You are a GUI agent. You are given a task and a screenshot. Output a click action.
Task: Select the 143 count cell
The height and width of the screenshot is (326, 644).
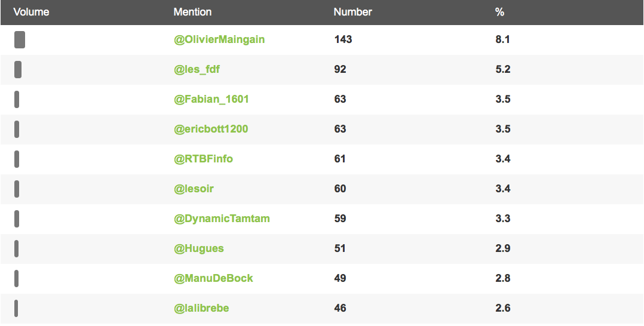click(343, 39)
